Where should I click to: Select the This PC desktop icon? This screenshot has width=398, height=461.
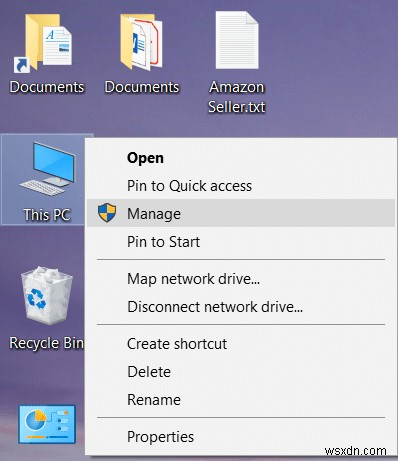pos(47,168)
